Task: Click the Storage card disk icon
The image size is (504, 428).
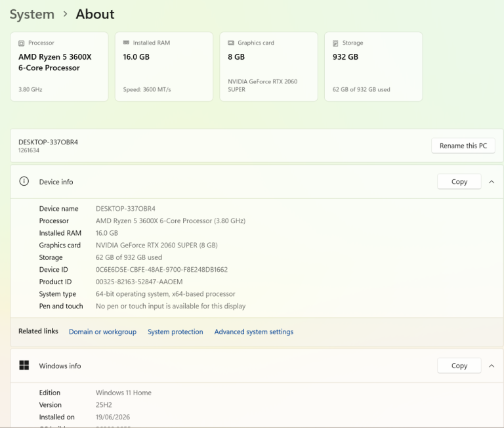Action: [x=335, y=43]
